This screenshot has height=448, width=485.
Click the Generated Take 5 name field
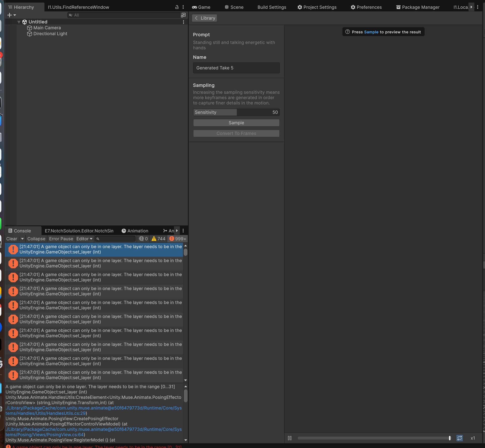236,68
